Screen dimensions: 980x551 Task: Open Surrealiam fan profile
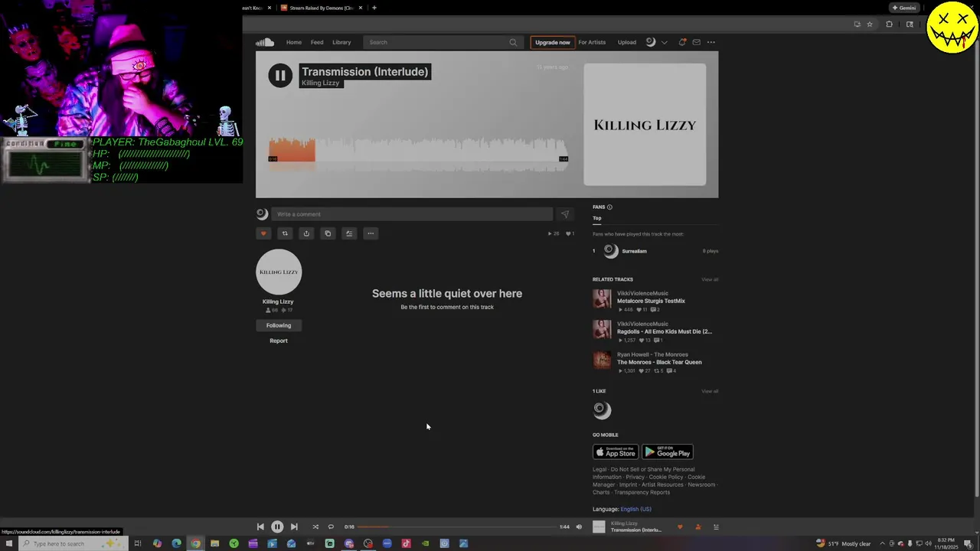[634, 251]
